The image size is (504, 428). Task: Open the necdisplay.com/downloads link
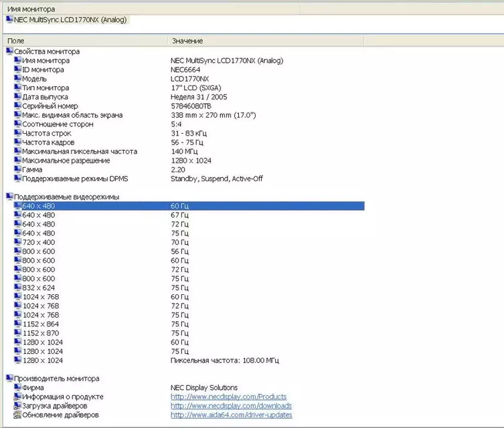(x=231, y=406)
